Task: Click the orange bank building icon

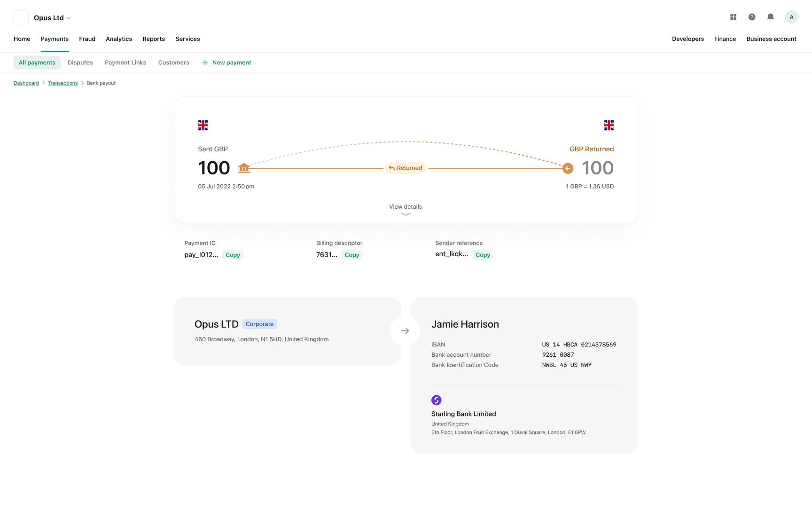Action: click(x=244, y=168)
